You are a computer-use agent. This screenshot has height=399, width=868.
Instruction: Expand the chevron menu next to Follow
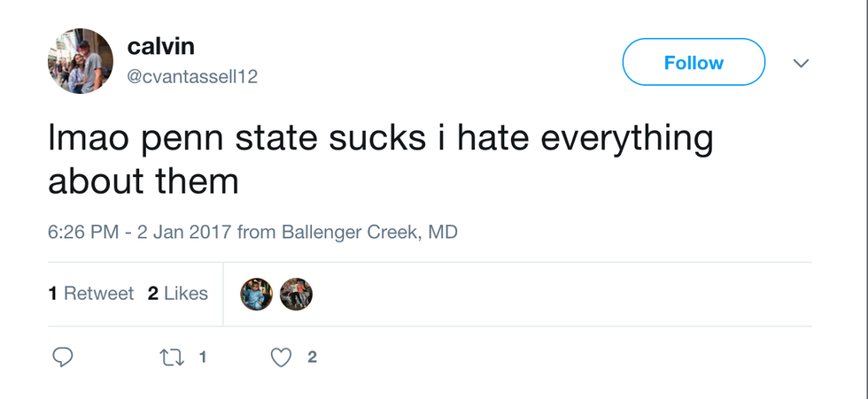point(801,63)
